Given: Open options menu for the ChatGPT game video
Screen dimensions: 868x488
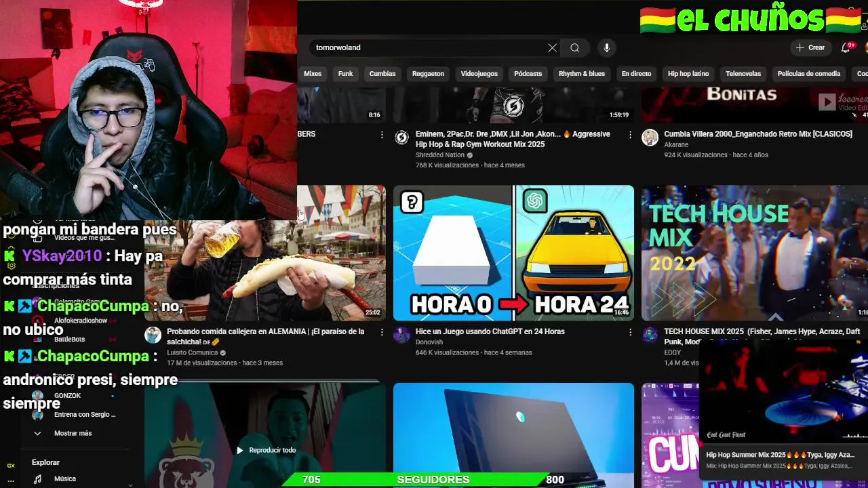Looking at the screenshot, I should (x=630, y=332).
